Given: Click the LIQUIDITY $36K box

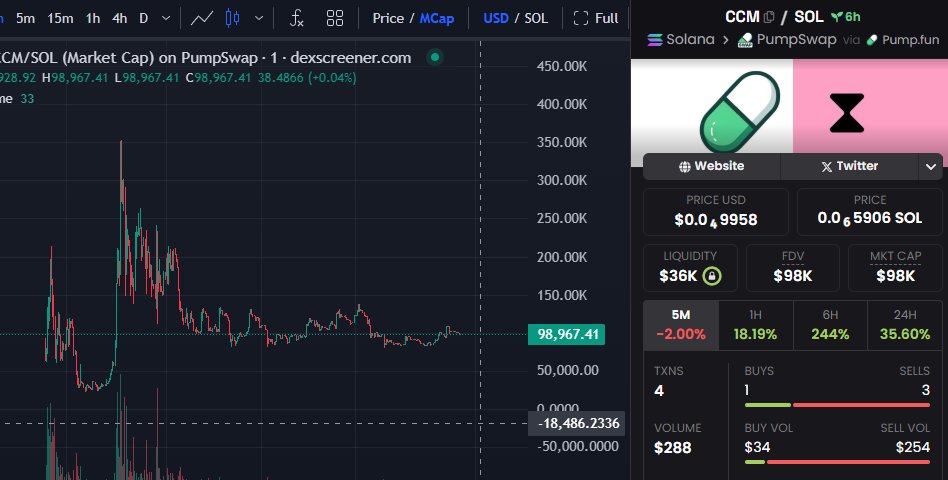Looking at the screenshot, I should click(690, 268).
